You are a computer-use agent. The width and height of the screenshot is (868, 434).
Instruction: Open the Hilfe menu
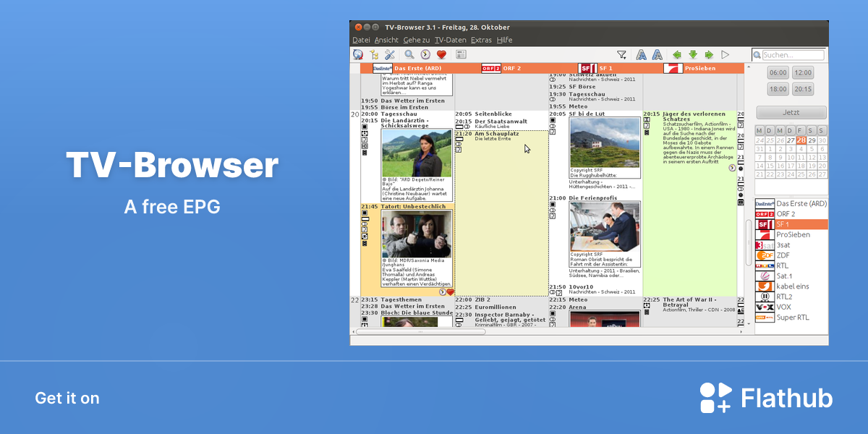click(504, 40)
